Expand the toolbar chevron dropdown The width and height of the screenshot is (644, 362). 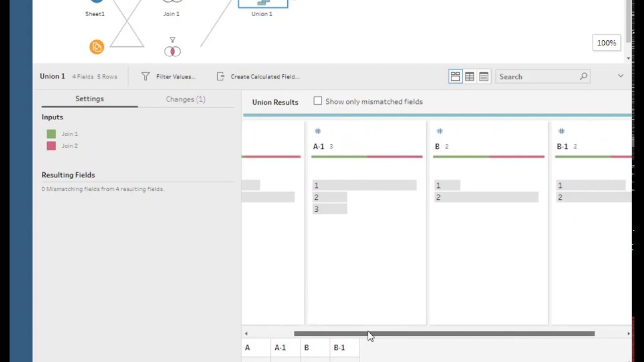click(620, 76)
